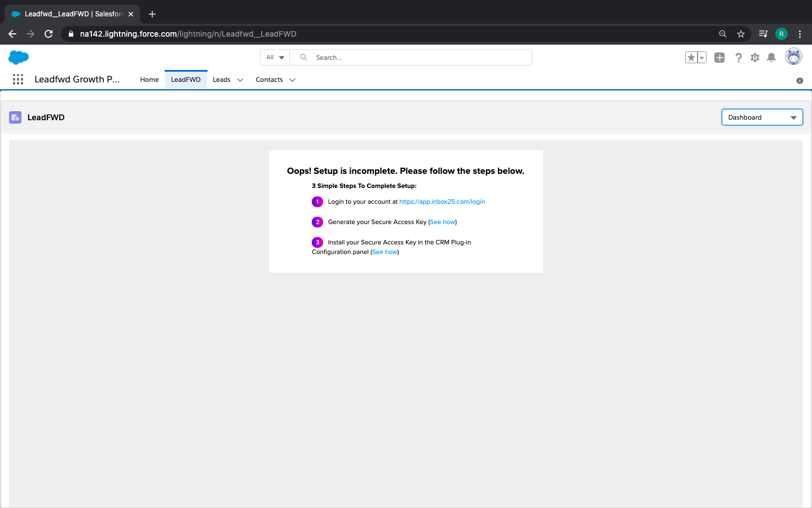Image resolution: width=812 pixels, height=508 pixels.
Task: Open the Chrome profile R avatar
Action: (782, 34)
